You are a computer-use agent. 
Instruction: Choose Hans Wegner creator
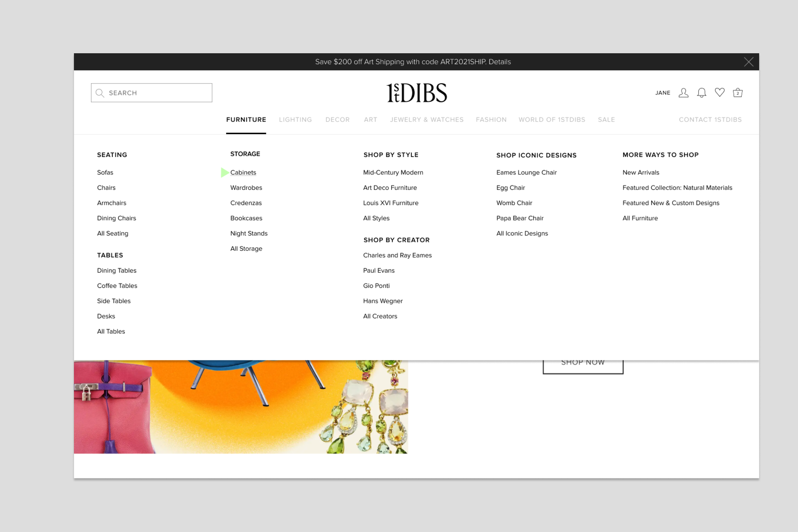point(383,301)
